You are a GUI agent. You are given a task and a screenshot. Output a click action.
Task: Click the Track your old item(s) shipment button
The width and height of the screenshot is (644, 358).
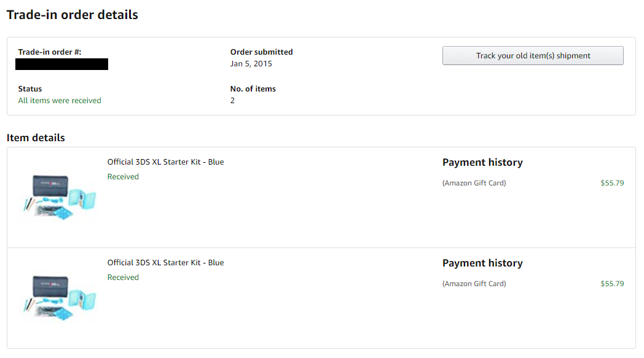533,55
